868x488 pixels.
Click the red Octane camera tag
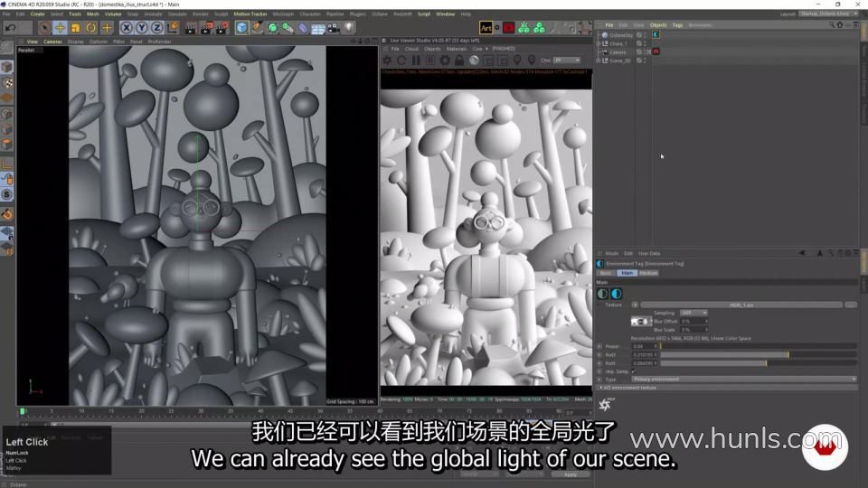coord(656,52)
